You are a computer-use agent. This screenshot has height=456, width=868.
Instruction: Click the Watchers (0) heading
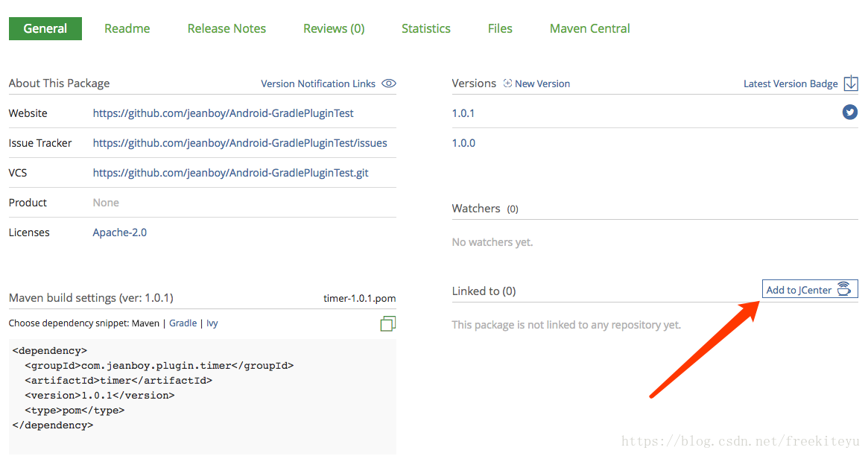pyautogui.click(x=485, y=209)
